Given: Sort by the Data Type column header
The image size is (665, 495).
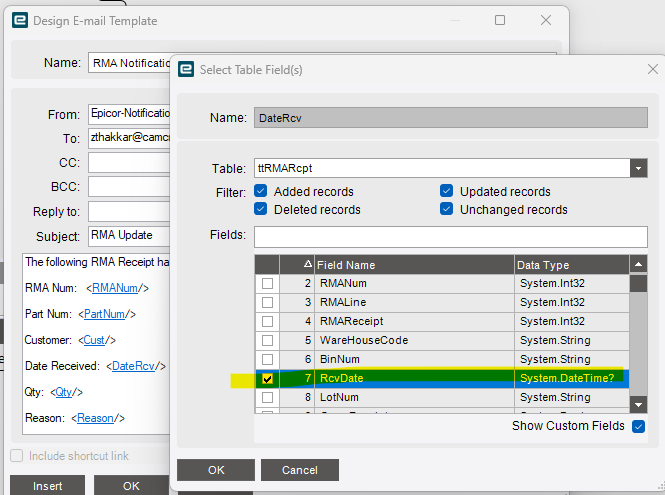Looking at the screenshot, I should pos(571,265).
